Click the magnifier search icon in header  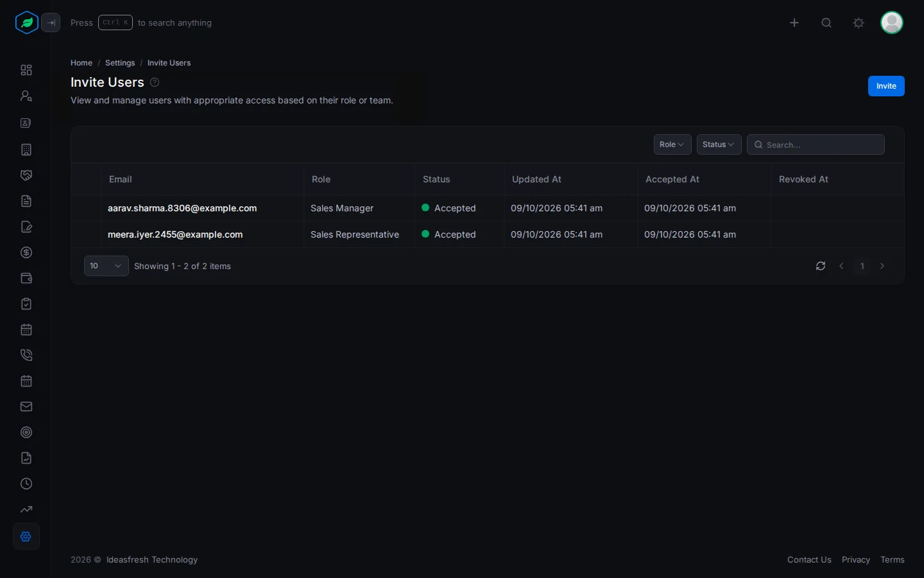(826, 22)
